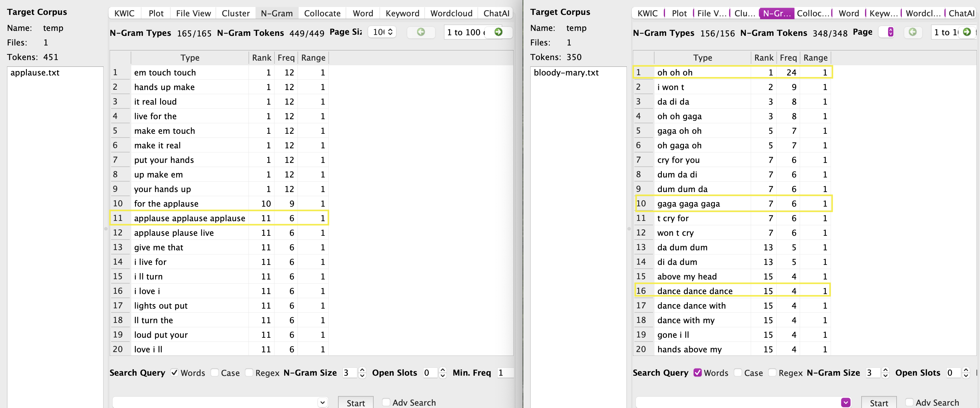
Task: Switch to Wordcloud tab in left window
Action: (x=451, y=13)
